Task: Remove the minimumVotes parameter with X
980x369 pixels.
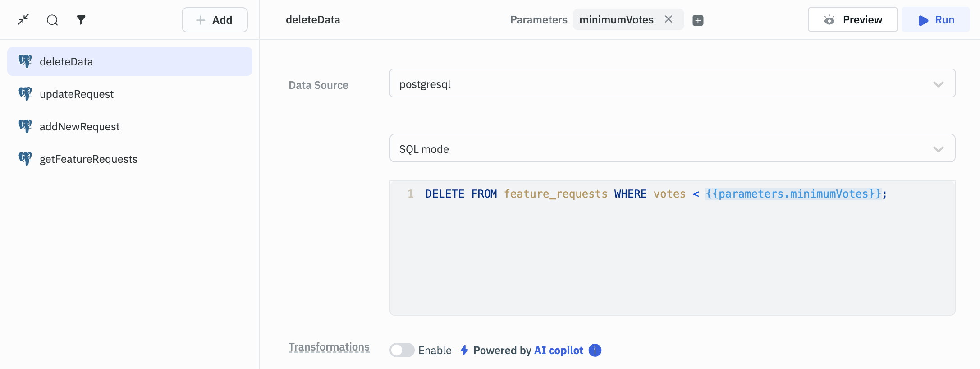Action: tap(669, 19)
